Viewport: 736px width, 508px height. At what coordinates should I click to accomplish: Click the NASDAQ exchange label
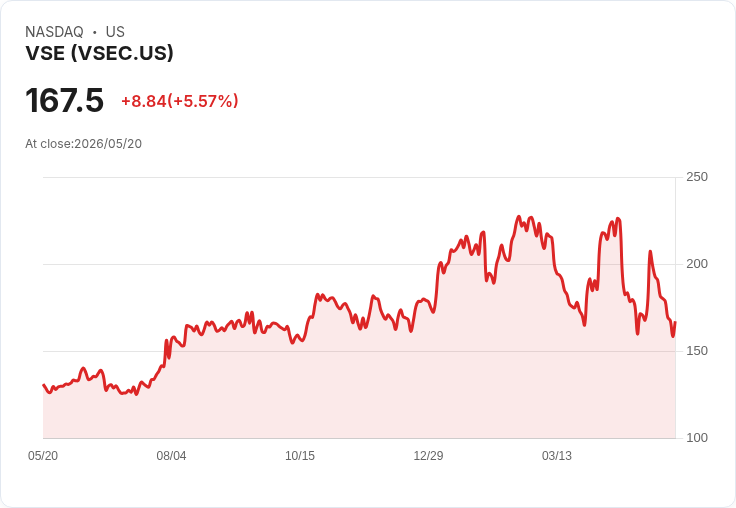(x=54, y=32)
